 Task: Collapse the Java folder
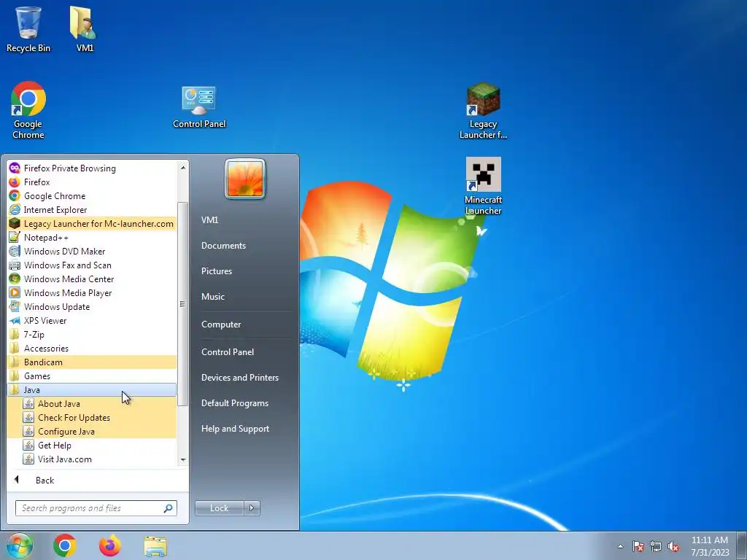pos(92,389)
